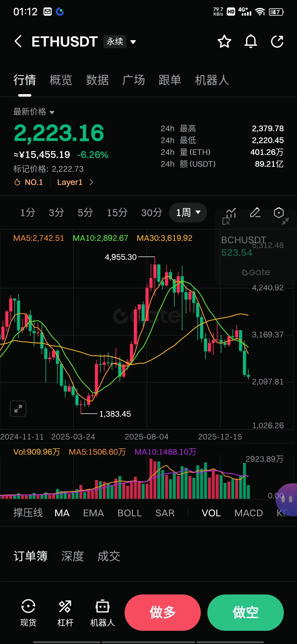
Task: Toggle BOLL indicator
Action: coord(130,513)
